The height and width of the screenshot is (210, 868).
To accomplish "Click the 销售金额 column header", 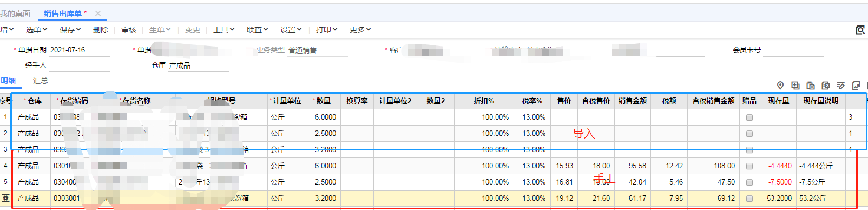I will 633,101.
